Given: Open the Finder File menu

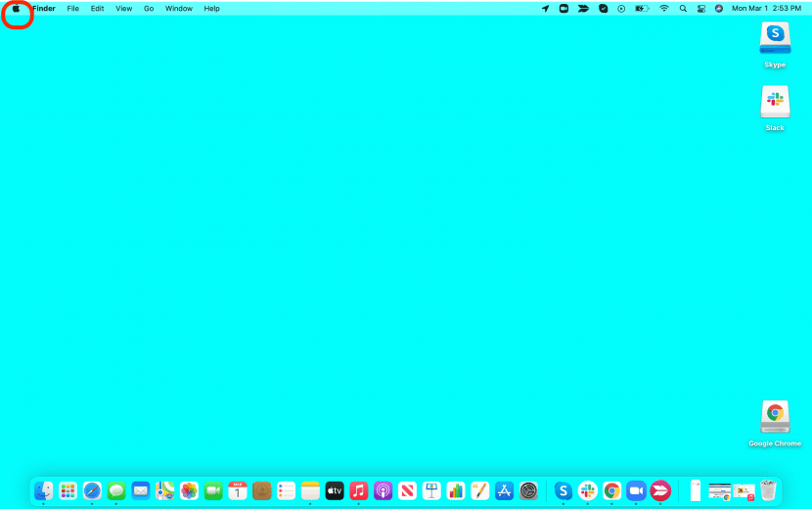Looking at the screenshot, I should tap(72, 8).
